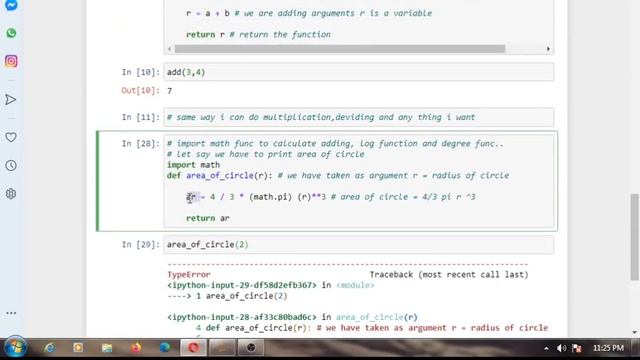Viewport: 640px width, 360px height.
Task: Launch Microsoft Edge from the taskbar
Action: click(165, 347)
